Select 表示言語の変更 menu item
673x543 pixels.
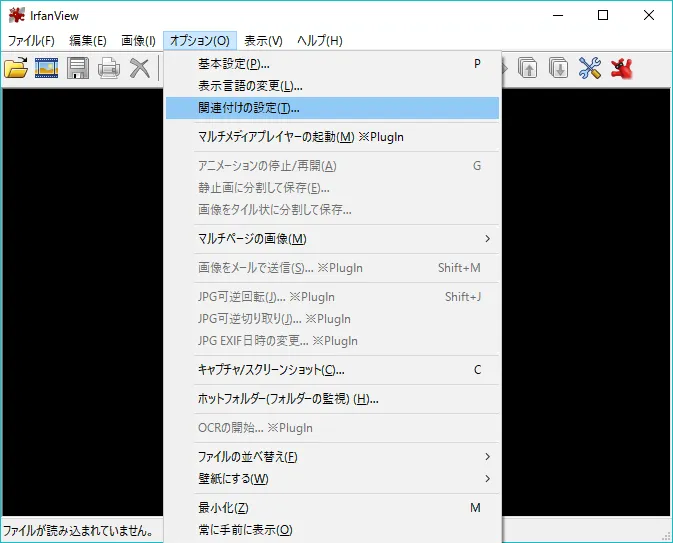click(x=250, y=86)
